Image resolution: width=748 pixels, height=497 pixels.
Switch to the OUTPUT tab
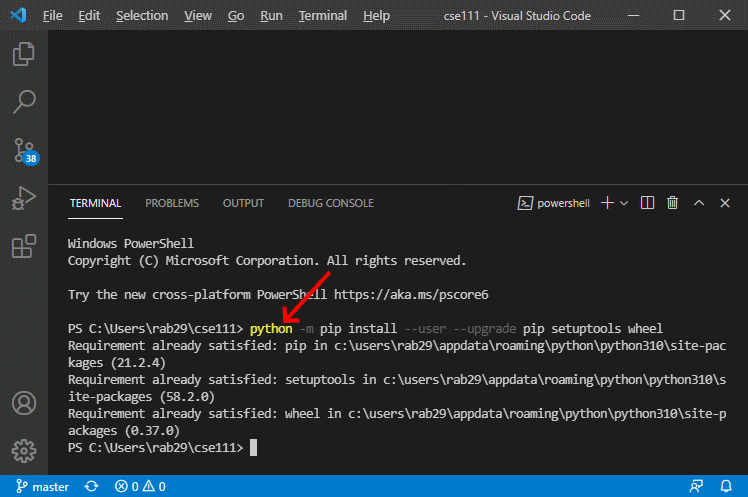coord(243,203)
